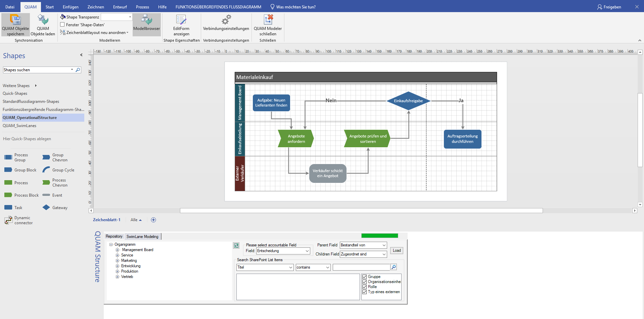Open Parent Field Bestandteil von dropdown

click(x=384, y=245)
